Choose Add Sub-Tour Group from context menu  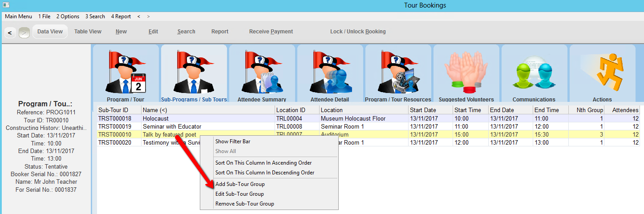(240, 184)
